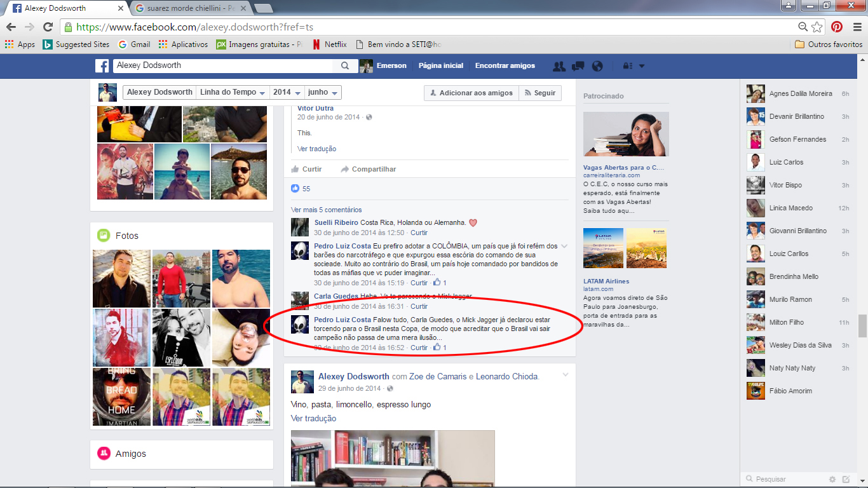
Task: Open the 2014 year dropdown
Action: coord(287,92)
